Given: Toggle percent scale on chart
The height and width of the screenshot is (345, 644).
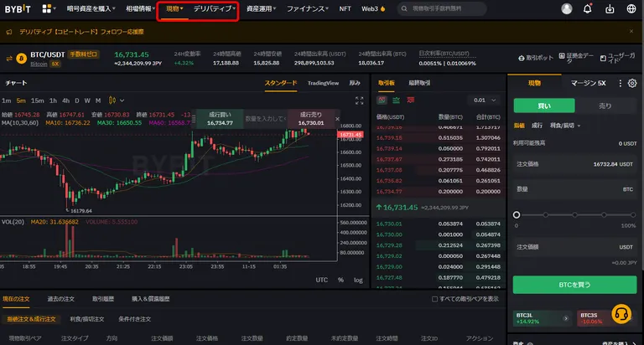Looking at the screenshot, I should coord(341,280).
